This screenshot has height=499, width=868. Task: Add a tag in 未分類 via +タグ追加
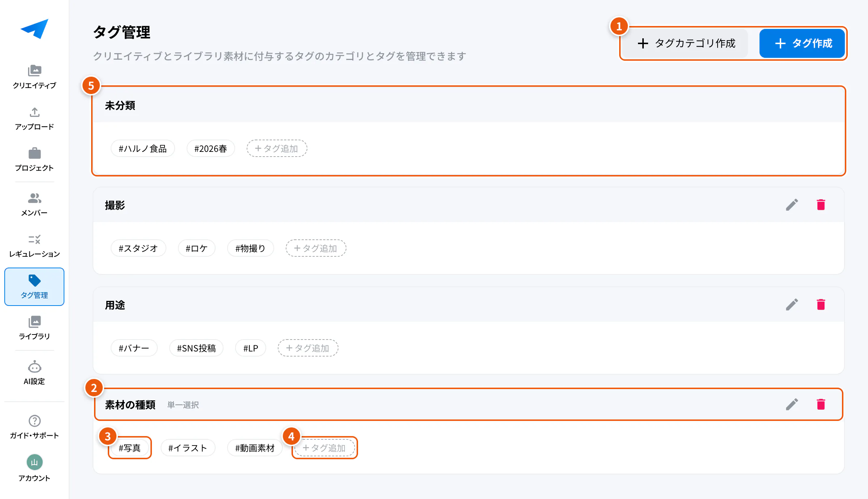coord(277,149)
